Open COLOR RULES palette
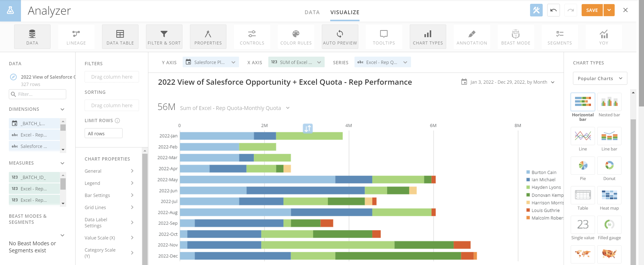This screenshot has height=265, width=644. tap(296, 37)
